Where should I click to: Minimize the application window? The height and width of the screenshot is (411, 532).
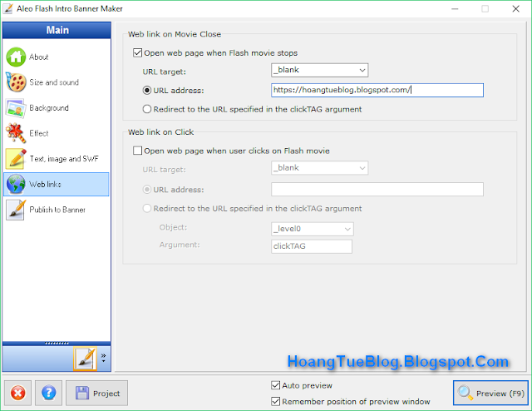pyautogui.click(x=455, y=9)
